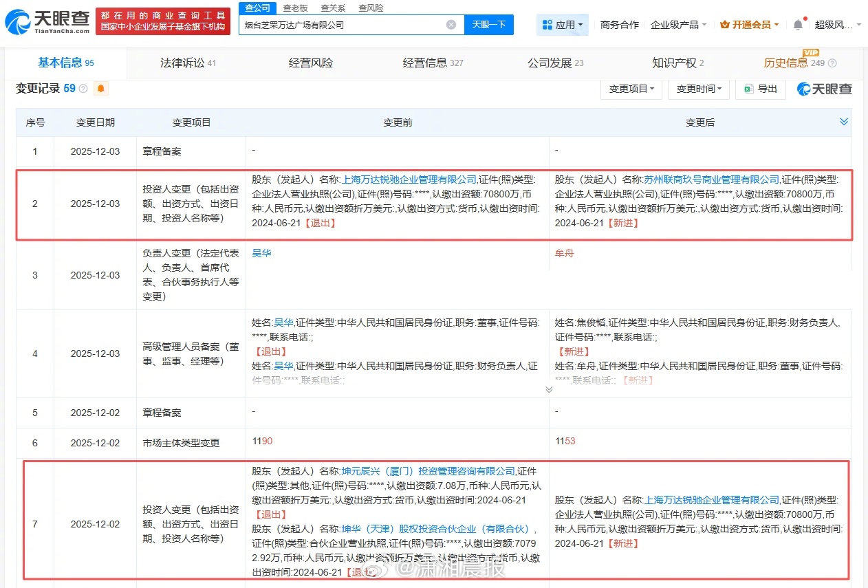Image resolution: width=868 pixels, height=588 pixels.
Task: Click 焦俊韬 name in row 4
Action: tap(591, 323)
